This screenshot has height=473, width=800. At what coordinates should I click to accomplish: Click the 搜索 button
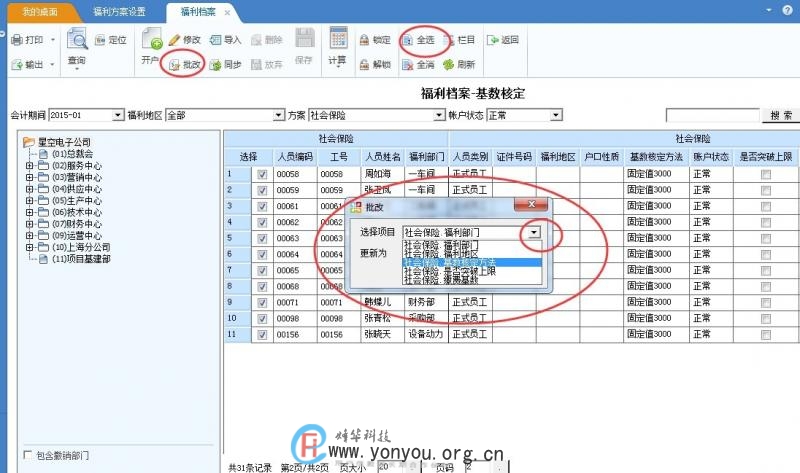pos(781,116)
